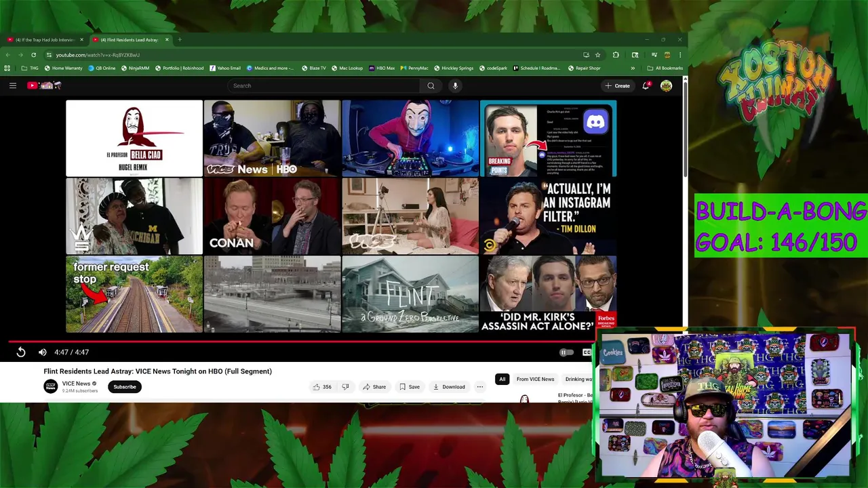Open the codeSpark bookmark
Image resolution: width=868 pixels, height=488 pixels.
(x=492, y=68)
